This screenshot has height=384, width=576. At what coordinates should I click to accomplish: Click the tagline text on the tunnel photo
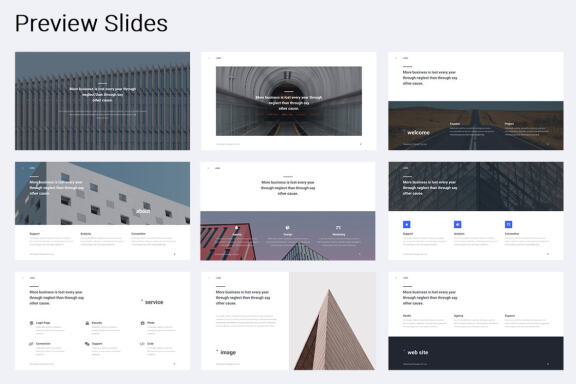289,103
